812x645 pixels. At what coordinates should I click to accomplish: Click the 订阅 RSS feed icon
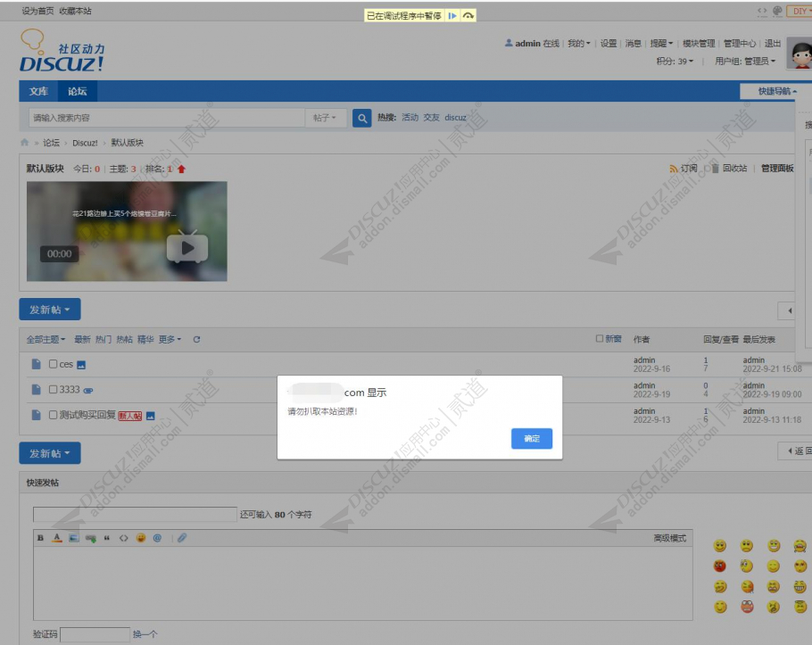click(x=673, y=169)
